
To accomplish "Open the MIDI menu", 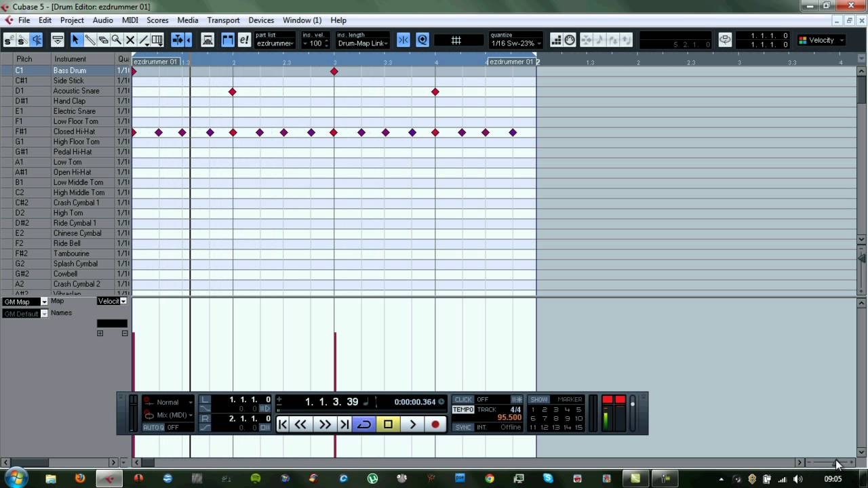I will click(x=130, y=20).
